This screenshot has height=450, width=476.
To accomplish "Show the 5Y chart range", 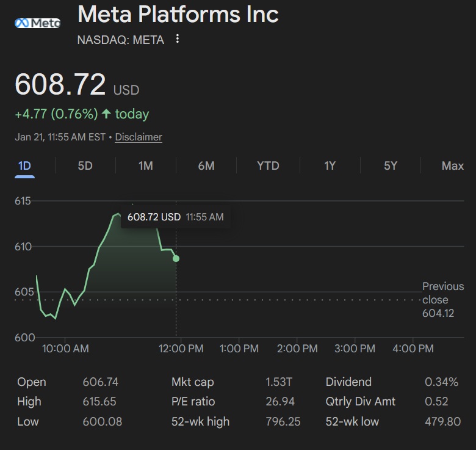I will click(x=391, y=165).
